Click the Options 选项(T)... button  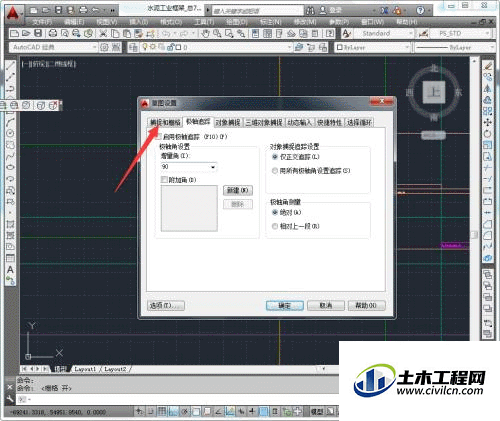(166, 305)
